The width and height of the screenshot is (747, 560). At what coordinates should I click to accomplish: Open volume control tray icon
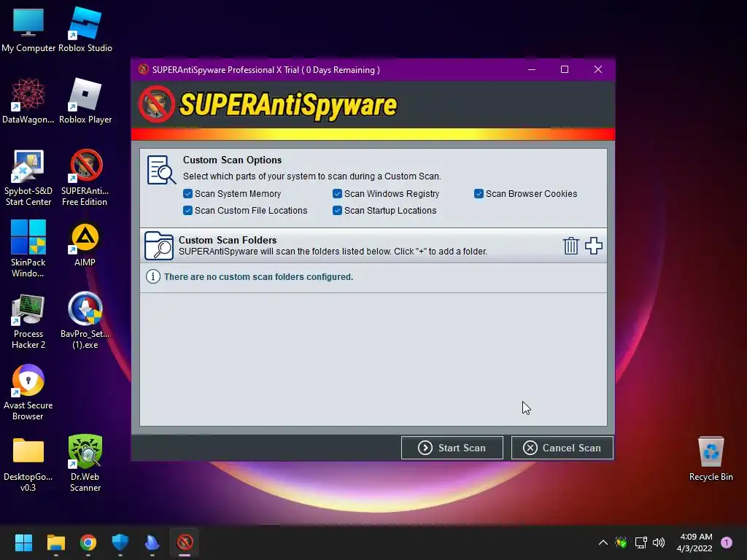(x=659, y=542)
